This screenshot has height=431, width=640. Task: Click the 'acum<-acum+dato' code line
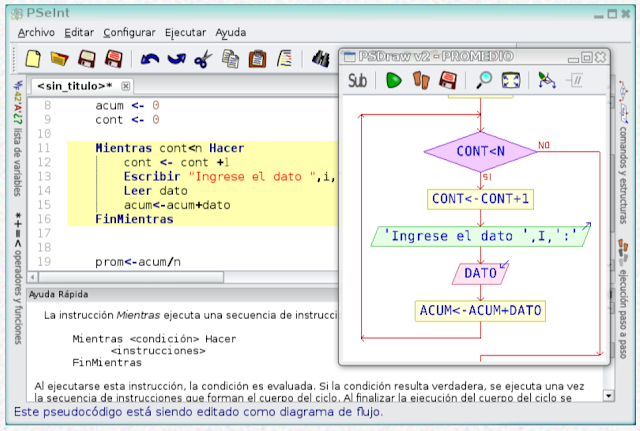pos(177,205)
